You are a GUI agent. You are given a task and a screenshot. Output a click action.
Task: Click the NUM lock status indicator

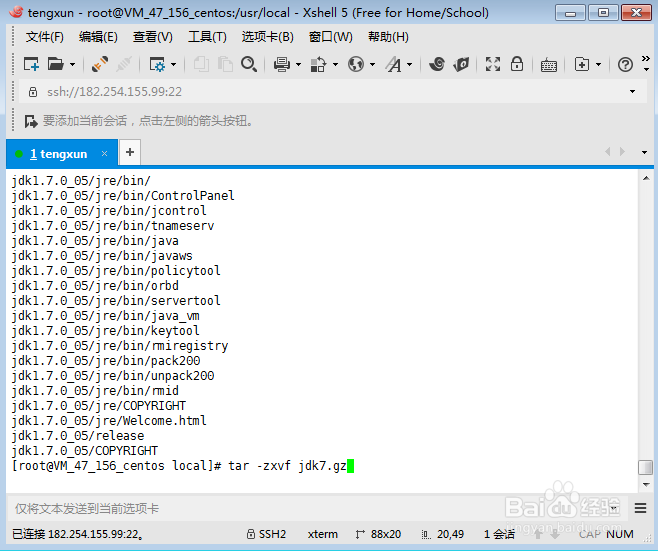pyautogui.click(x=620, y=534)
